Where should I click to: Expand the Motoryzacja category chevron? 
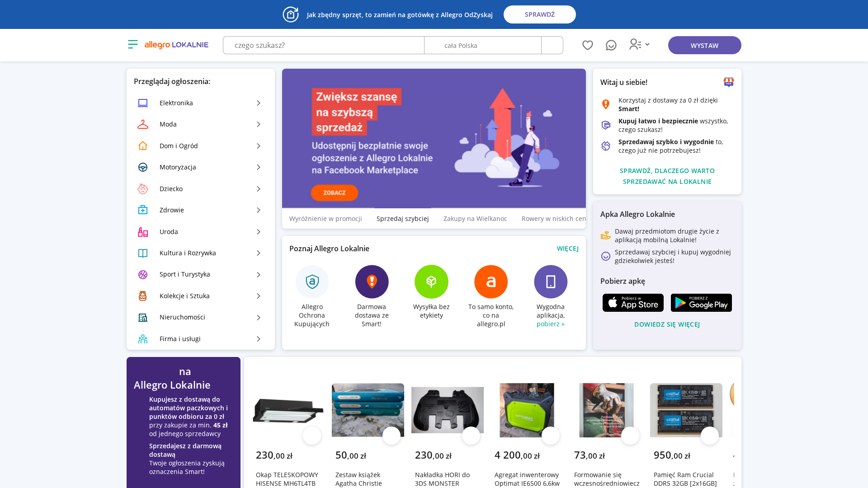259,167
